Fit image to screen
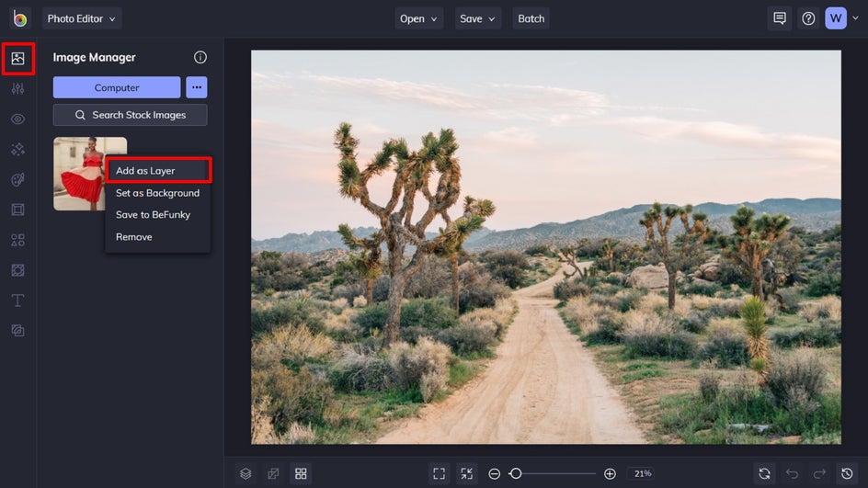This screenshot has width=868, height=488. click(x=439, y=473)
